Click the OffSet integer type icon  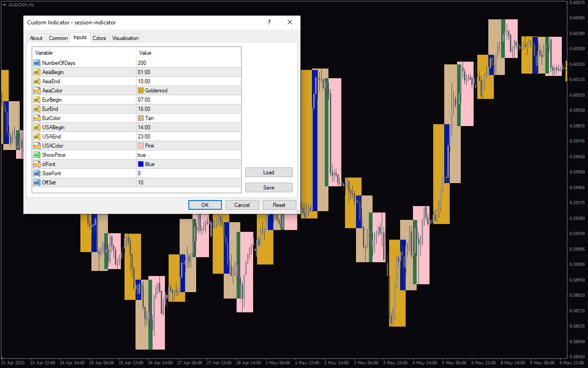[x=36, y=183]
